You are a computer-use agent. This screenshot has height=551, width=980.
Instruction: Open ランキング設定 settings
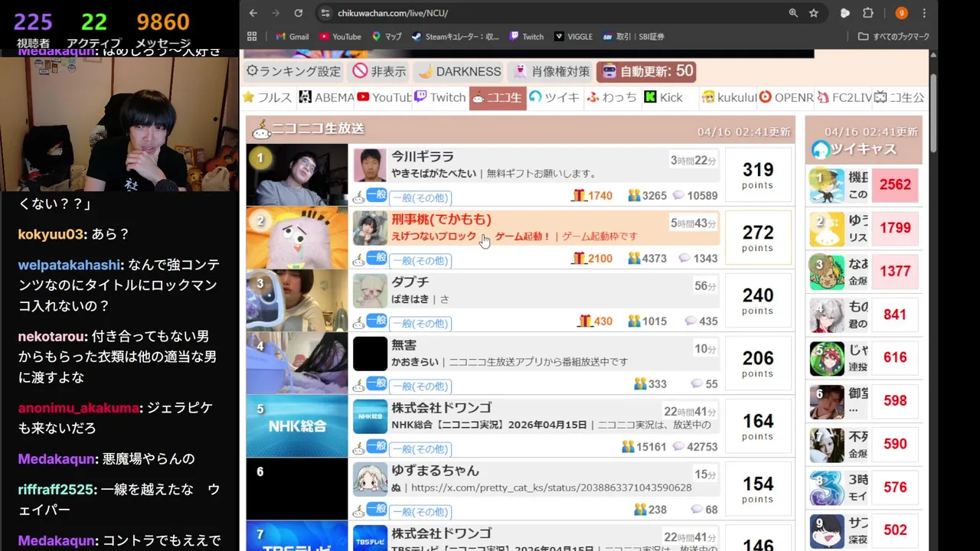[293, 71]
